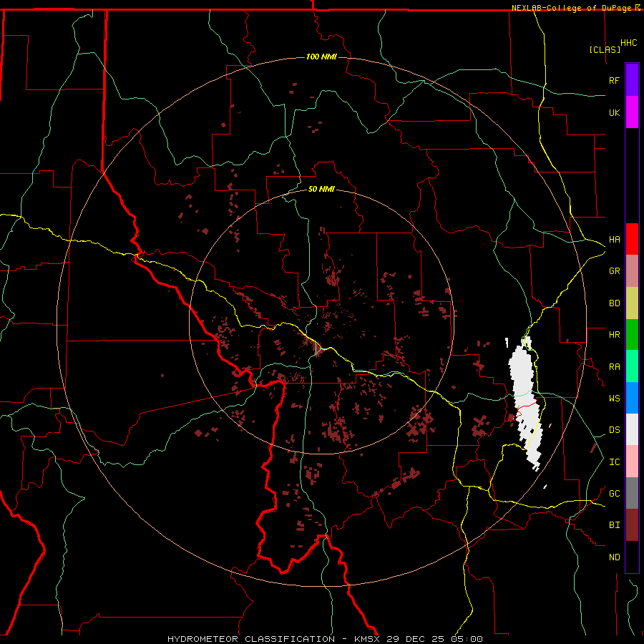This screenshot has width=644, height=644.
Task: Click the 'NEXLAB-College of DuPage' credit text
Action: (572, 8)
